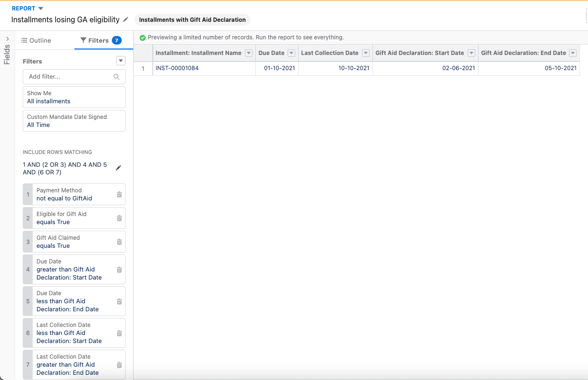Click the Add filter search field
This screenshot has height=380, width=588.
tap(70, 76)
